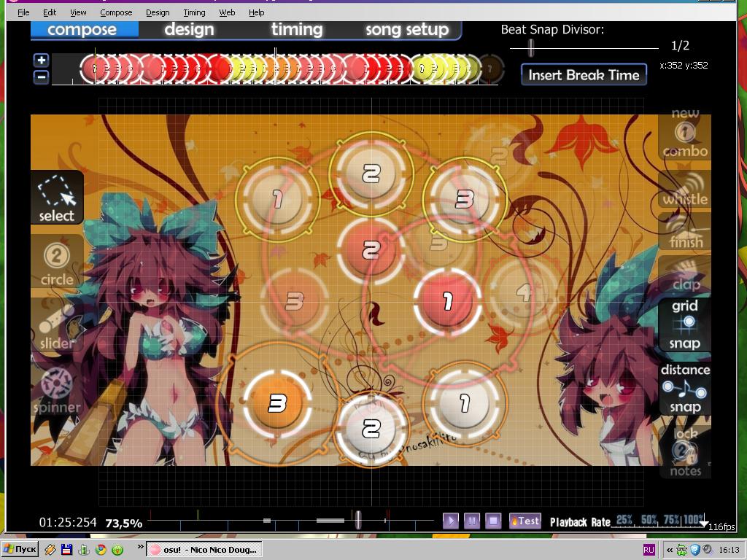The height and width of the screenshot is (560, 747).
Task: Open the Edit menu
Action: pos(50,12)
